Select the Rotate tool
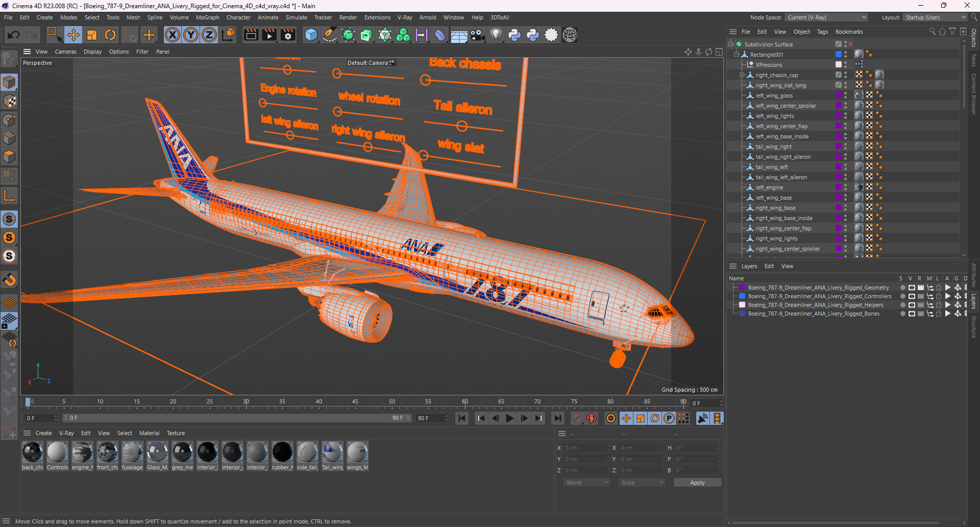980x527 pixels. [x=110, y=35]
